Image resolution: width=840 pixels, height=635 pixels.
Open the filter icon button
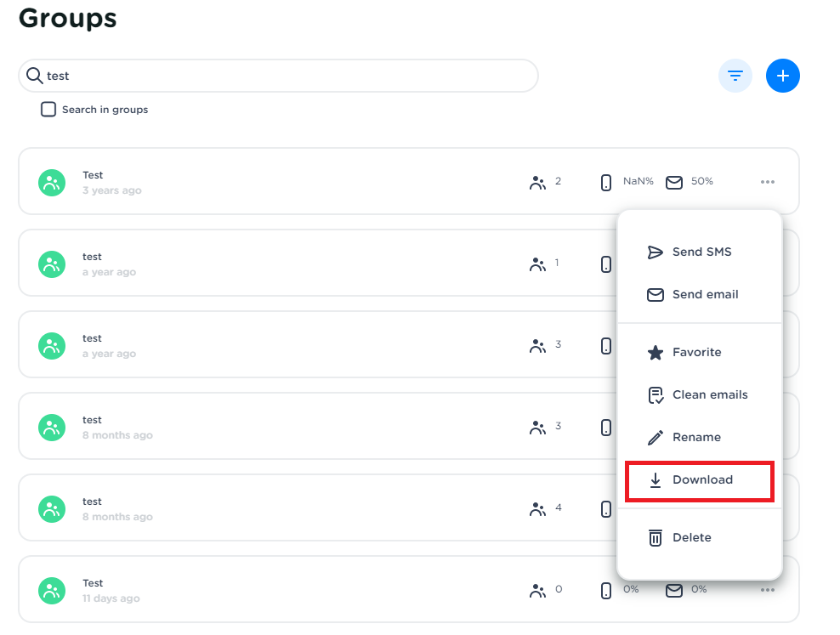tap(735, 76)
